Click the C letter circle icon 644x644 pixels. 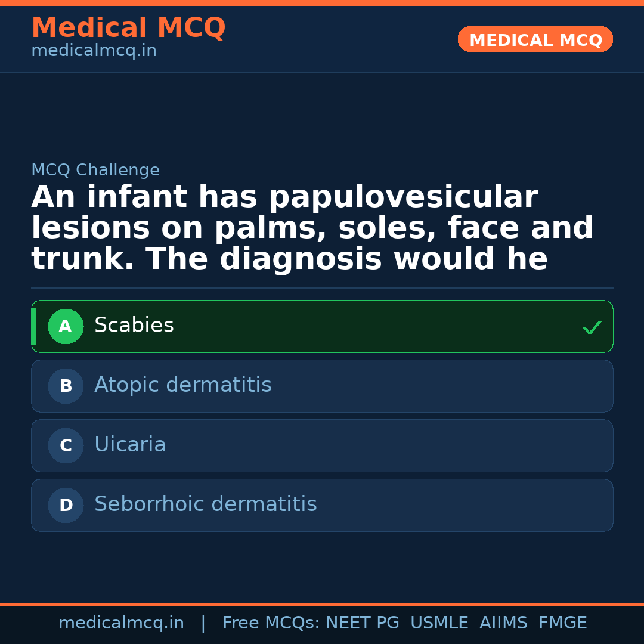click(x=66, y=446)
